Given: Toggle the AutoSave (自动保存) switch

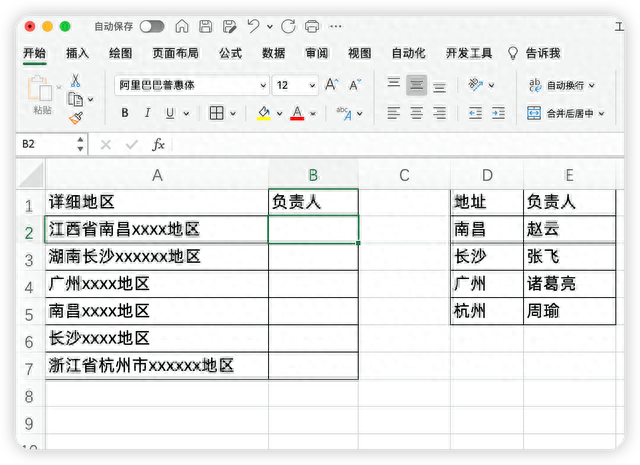Looking at the screenshot, I should [151, 27].
